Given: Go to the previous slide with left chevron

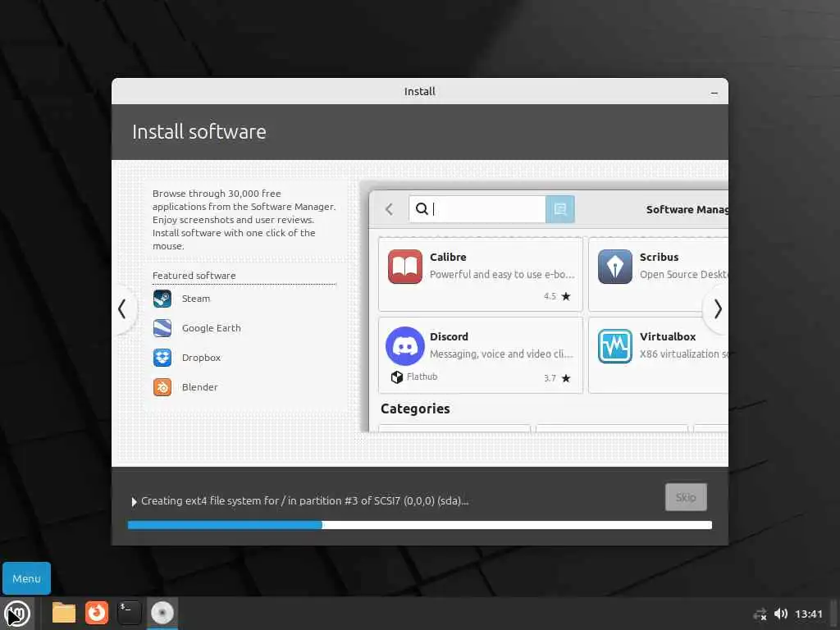Looking at the screenshot, I should coord(122,308).
